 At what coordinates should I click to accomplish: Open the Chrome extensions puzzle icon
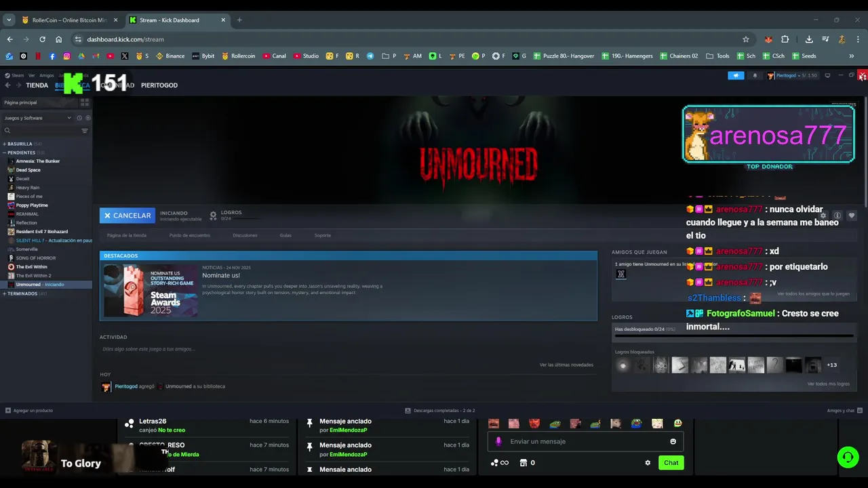785,39
